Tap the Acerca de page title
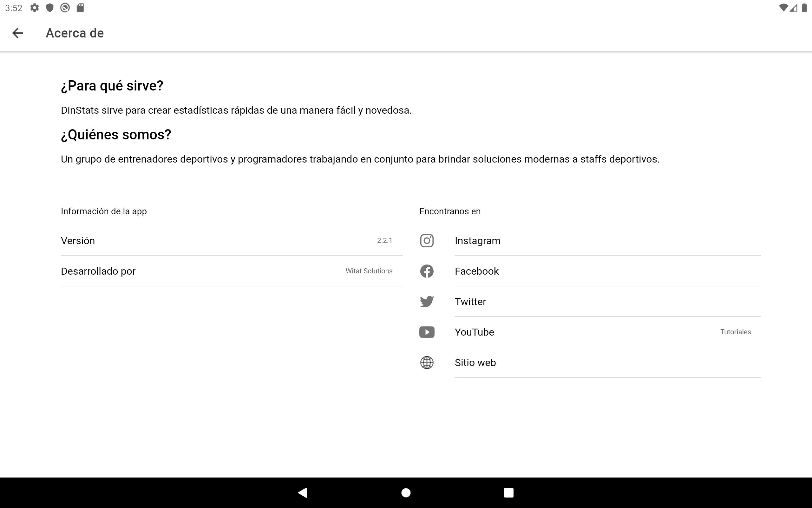The width and height of the screenshot is (812, 508). point(75,33)
